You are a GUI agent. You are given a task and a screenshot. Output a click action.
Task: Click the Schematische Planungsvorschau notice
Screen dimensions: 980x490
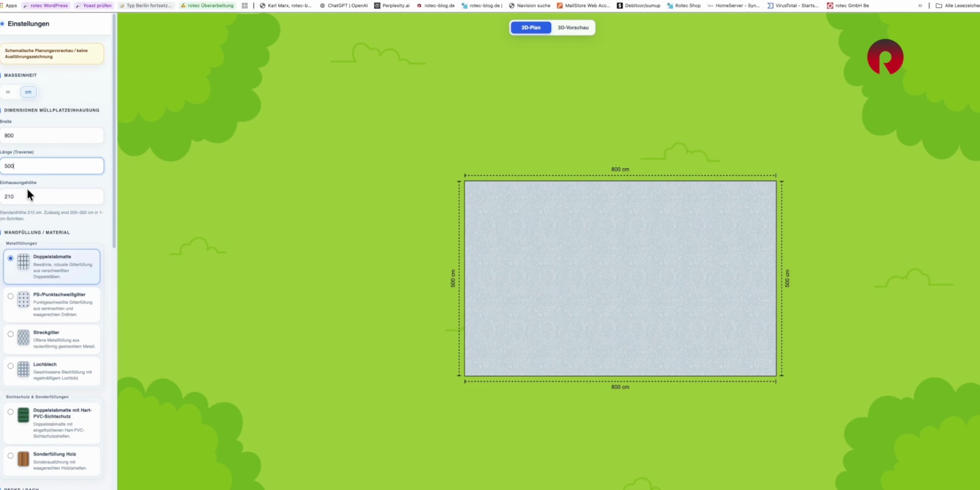pyautogui.click(x=52, y=54)
